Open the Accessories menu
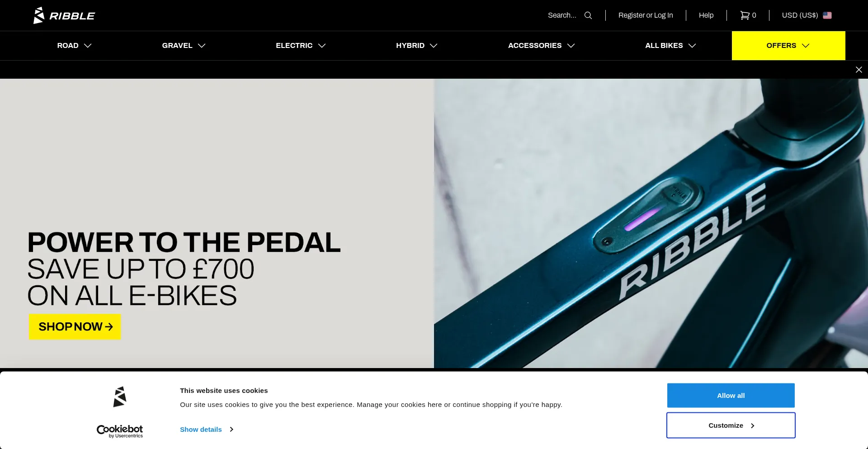 tap(541, 46)
